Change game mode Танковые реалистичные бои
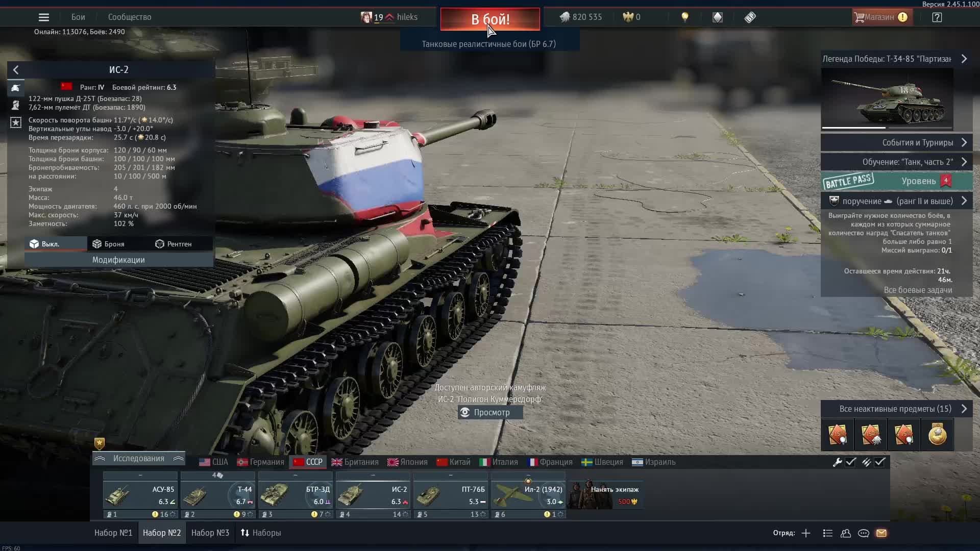The height and width of the screenshot is (551, 980). click(x=489, y=44)
